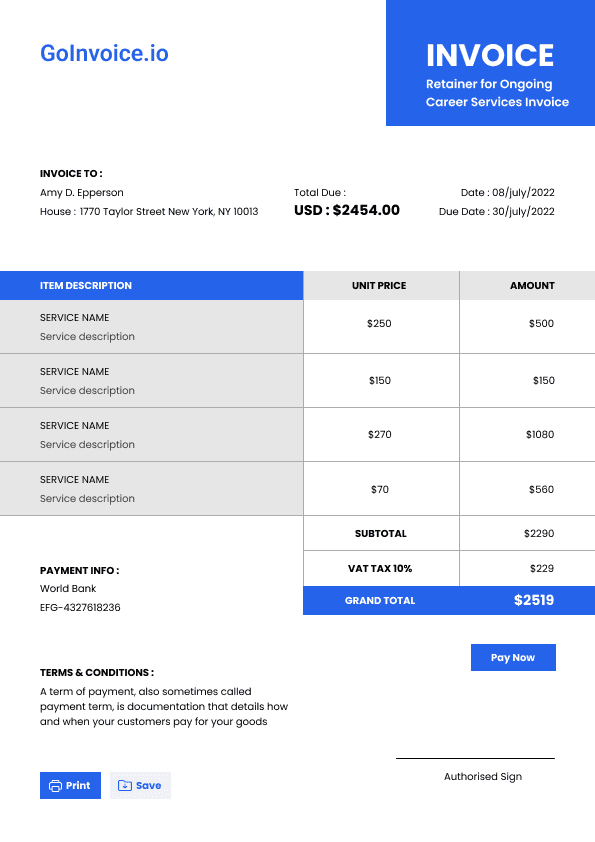Click the SUBTOTAL value $2290
595x842 pixels.
(539, 533)
